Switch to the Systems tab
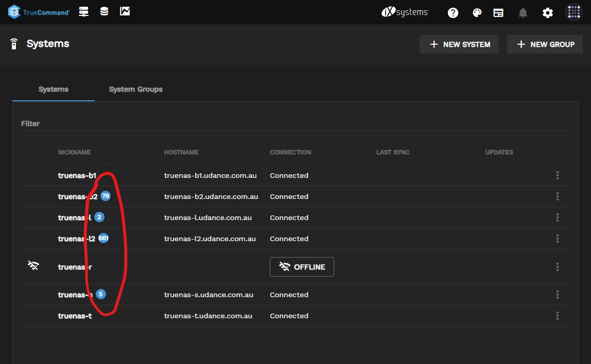Viewport: 591px width, 364px height. tap(54, 89)
